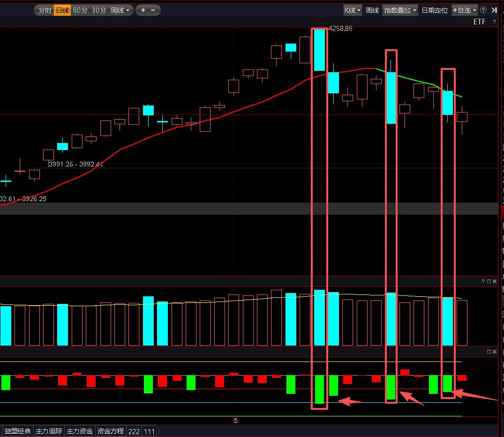Image resolution: width=504 pixels, height=437 pixels.
Task: Open the K线 chart type dropdown
Action: pos(352,10)
